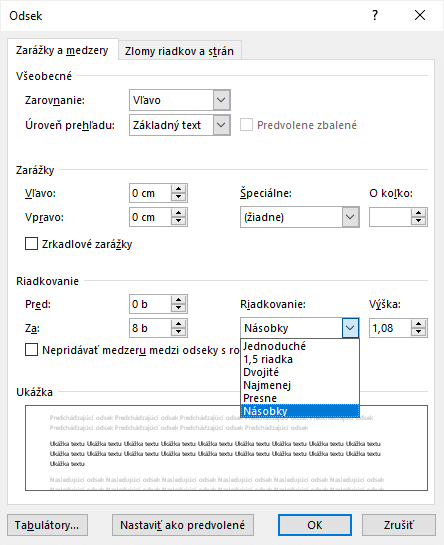Open the Špeciálne indent dropdown

pyautogui.click(x=350, y=217)
